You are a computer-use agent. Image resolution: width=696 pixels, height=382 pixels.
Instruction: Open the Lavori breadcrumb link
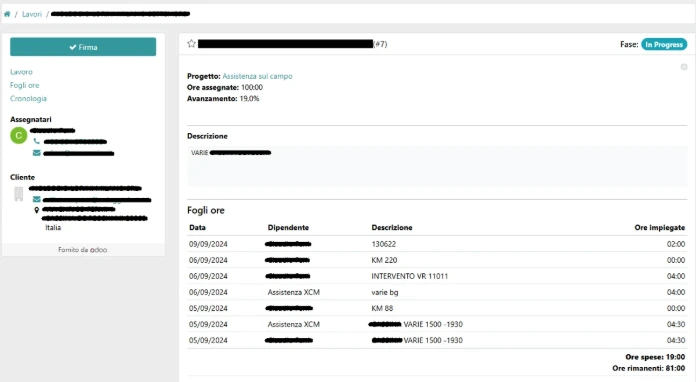[x=32, y=14]
